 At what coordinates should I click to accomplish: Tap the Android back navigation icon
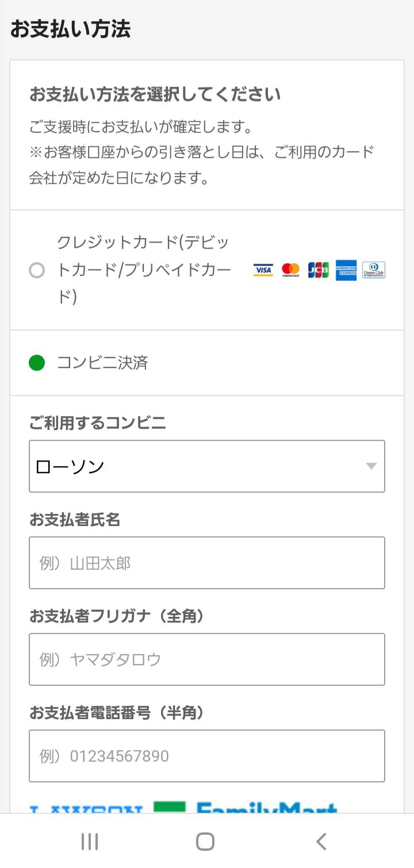[321, 842]
